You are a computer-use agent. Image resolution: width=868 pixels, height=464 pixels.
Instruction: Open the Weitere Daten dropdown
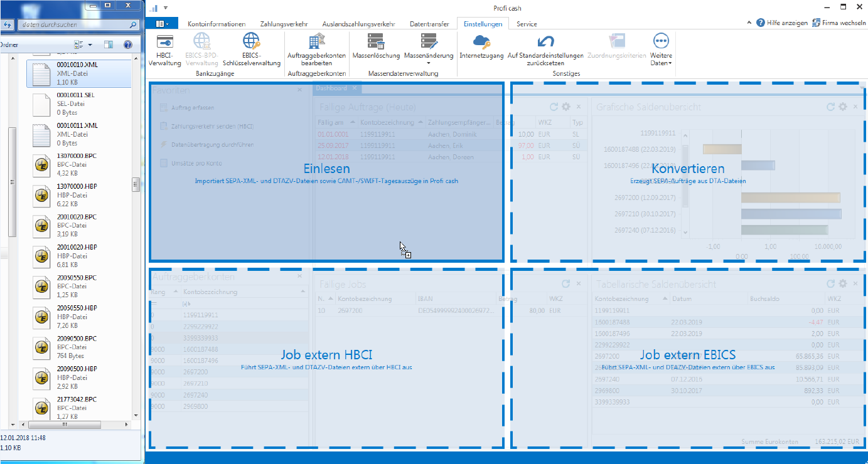pos(661,50)
